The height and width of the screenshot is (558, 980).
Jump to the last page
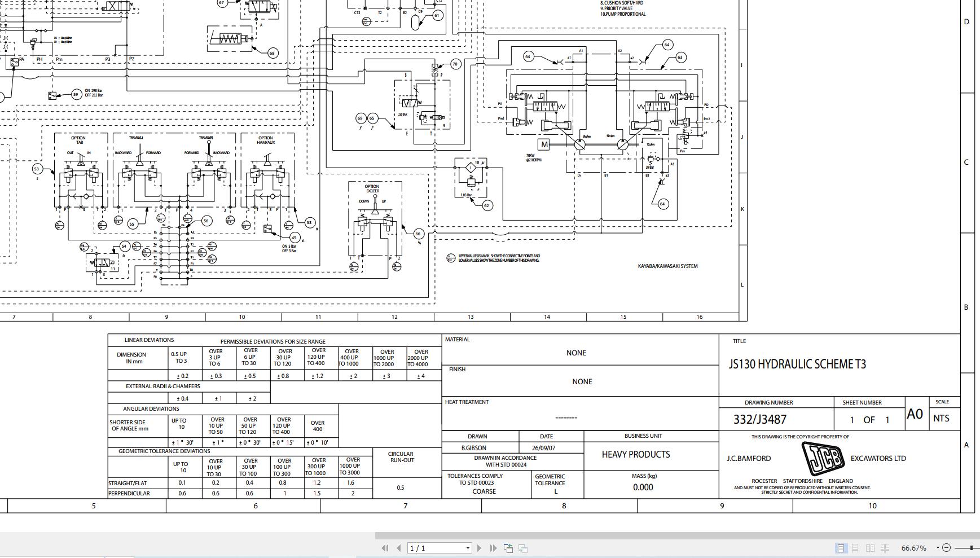pyautogui.click(x=492, y=548)
